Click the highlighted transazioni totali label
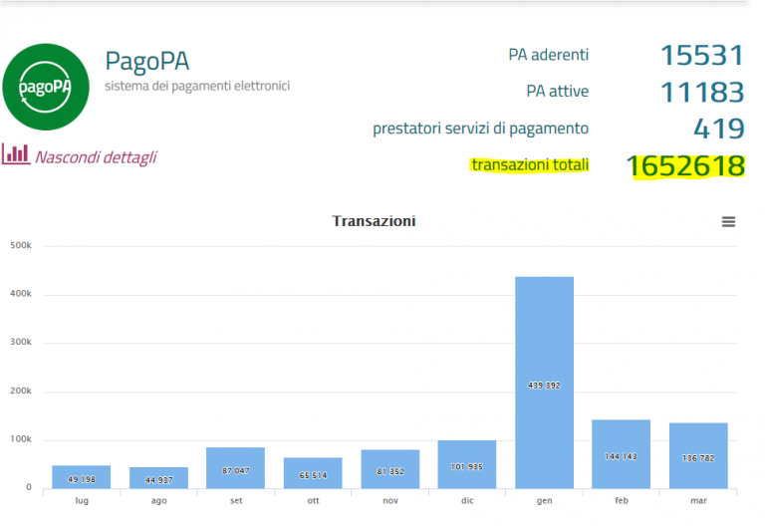The height and width of the screenshot is (532, 765). [x=530, y=165]
